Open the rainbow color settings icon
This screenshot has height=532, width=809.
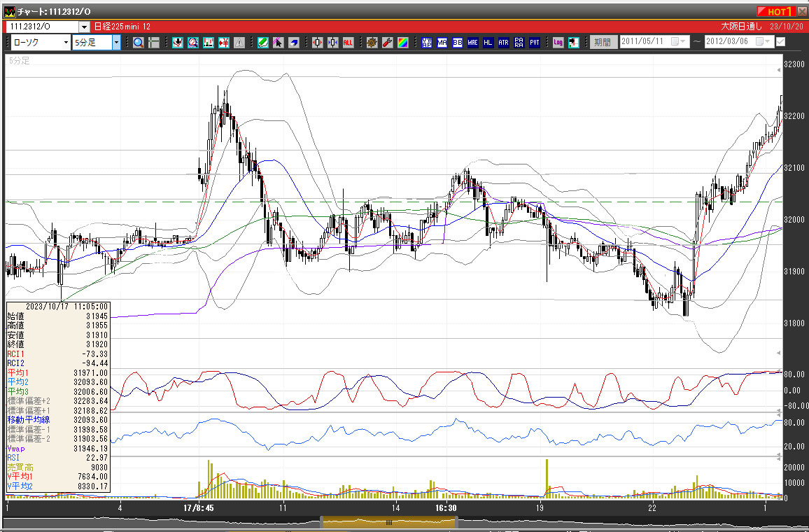[403, 43]
